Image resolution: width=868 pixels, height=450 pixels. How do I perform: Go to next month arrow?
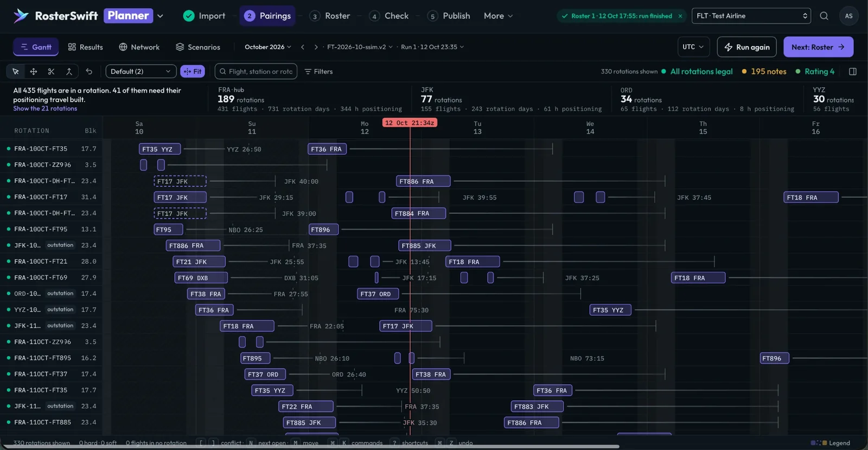click(x=316, y=47)
